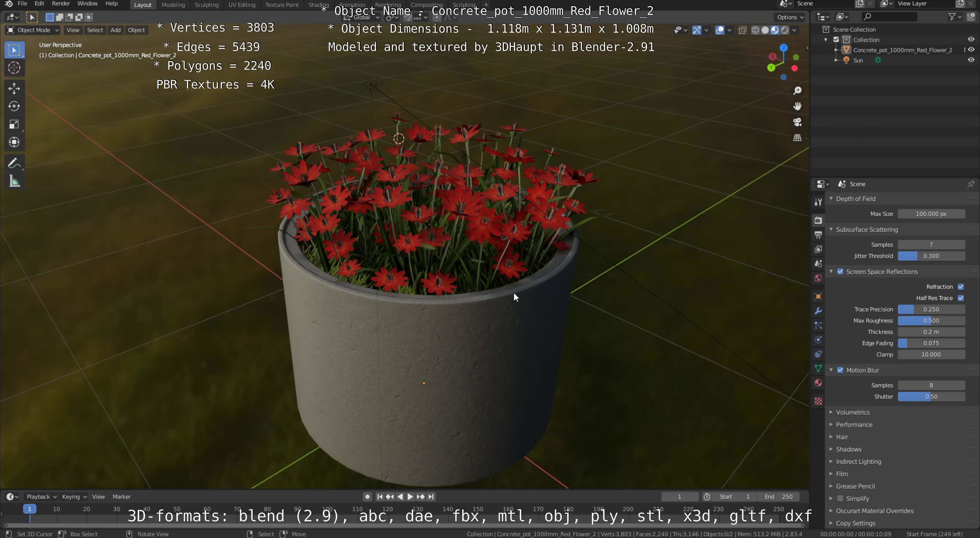Click the play animation button
The height and width of the screenshot is (538, 980).
coord(410,497)
